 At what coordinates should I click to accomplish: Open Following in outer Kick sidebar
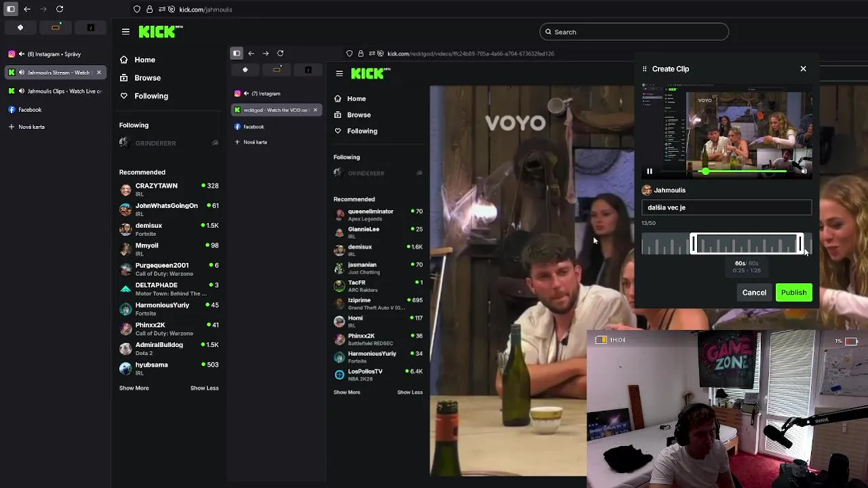pos(144,96)
